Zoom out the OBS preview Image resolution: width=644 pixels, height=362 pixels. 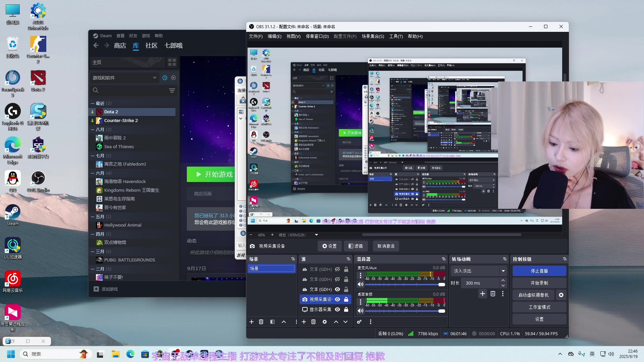point(251,235)
